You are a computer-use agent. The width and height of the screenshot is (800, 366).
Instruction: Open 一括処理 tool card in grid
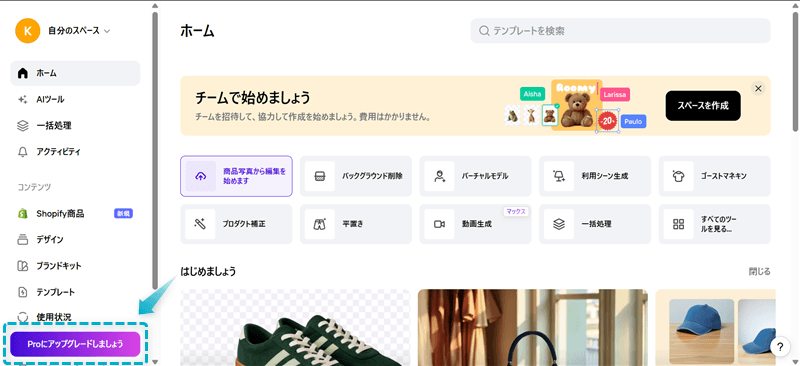[x=595, y=224]
